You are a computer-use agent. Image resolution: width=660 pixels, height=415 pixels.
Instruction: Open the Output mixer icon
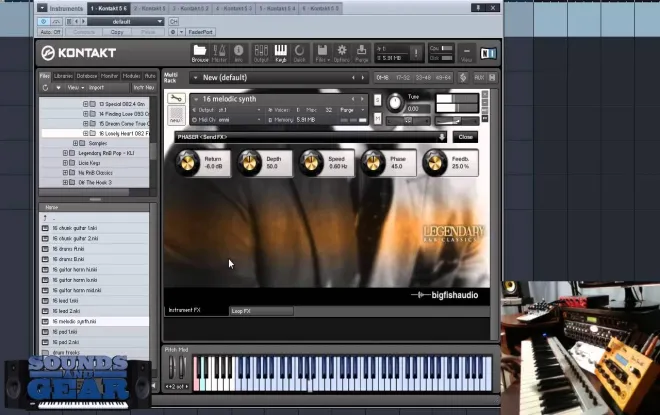click(x=261, y=53)
